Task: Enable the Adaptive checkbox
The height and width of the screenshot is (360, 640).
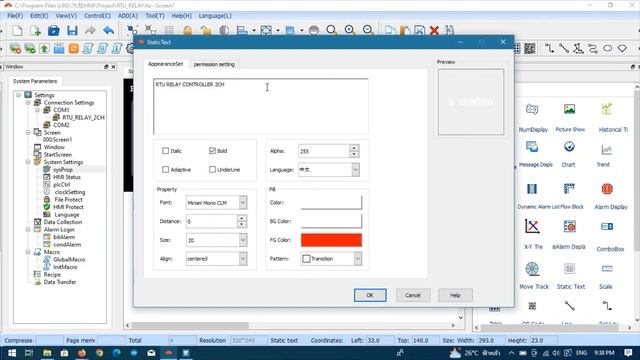Action: tap(165, 170)
